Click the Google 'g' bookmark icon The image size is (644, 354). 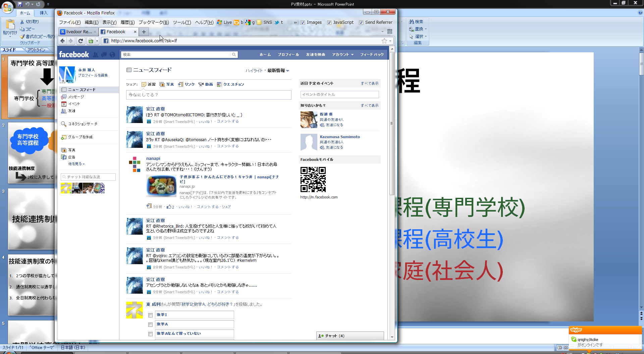pos(248,22)
